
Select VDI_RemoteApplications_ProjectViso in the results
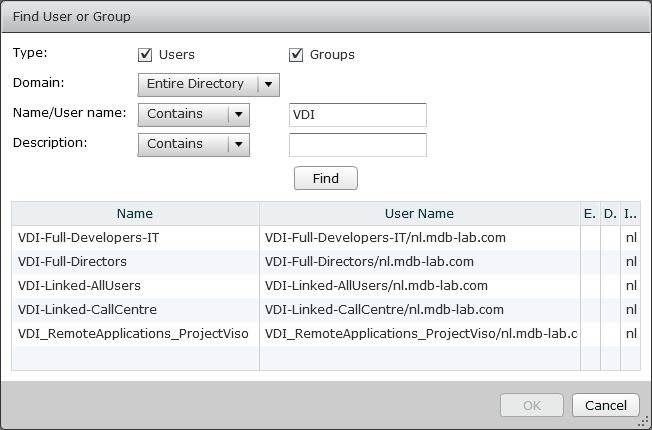(133, 334)
